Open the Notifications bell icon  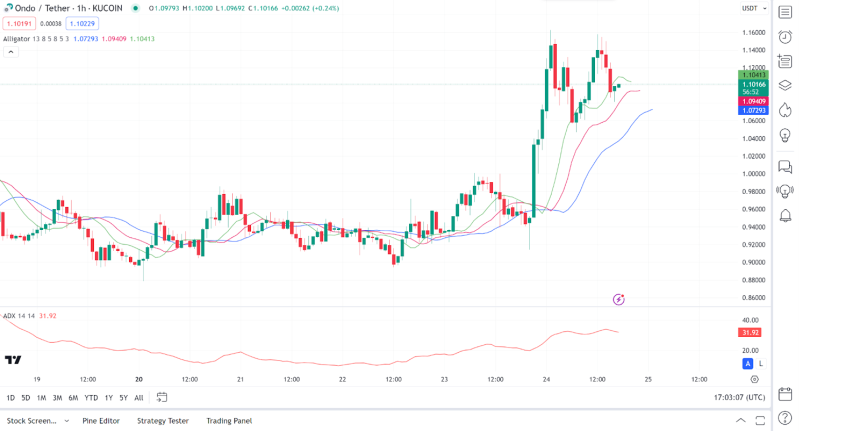tap(785, 215)
